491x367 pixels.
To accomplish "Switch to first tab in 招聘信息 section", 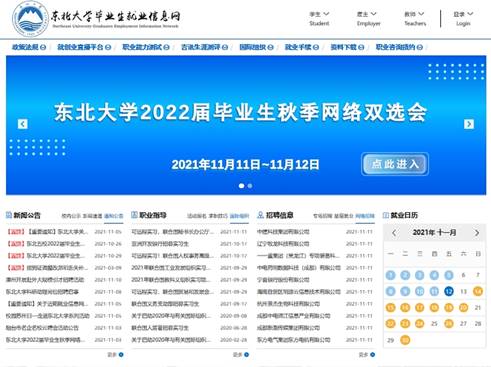I will pos(322,216).
